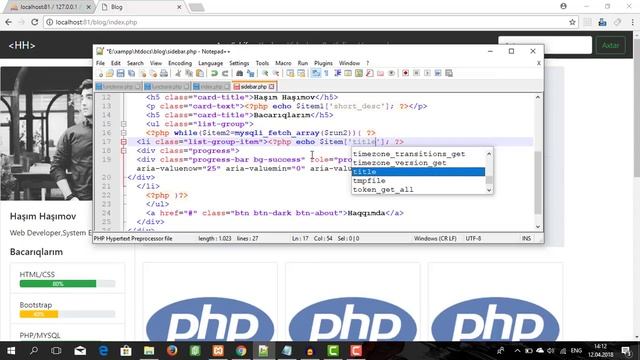Open the Plugins menu
The width and height of the screenshot is (640, 360).
pyautogui.click(x=323, y=63)
